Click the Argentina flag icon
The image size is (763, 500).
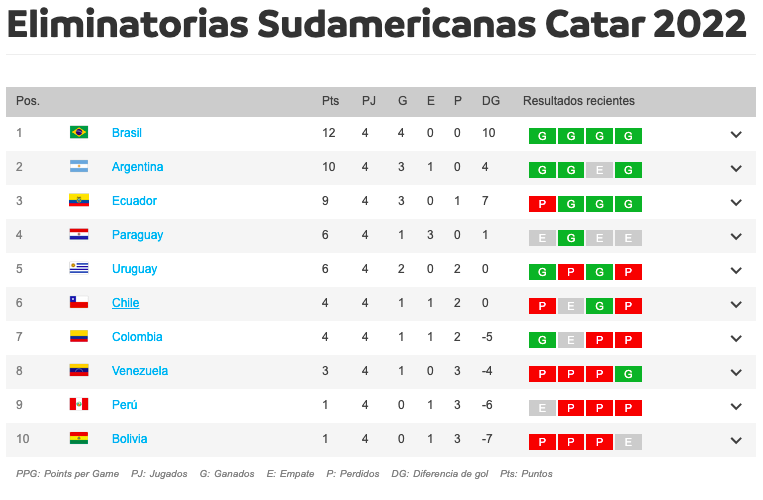79,167
